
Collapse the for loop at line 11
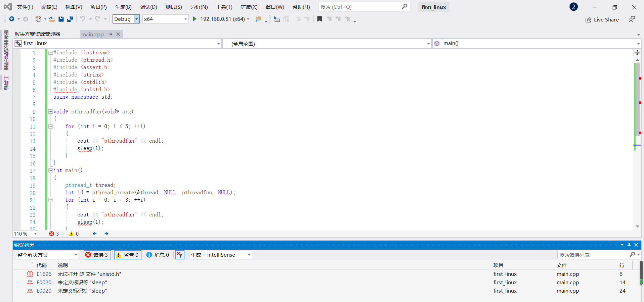[x=50, y=127]
